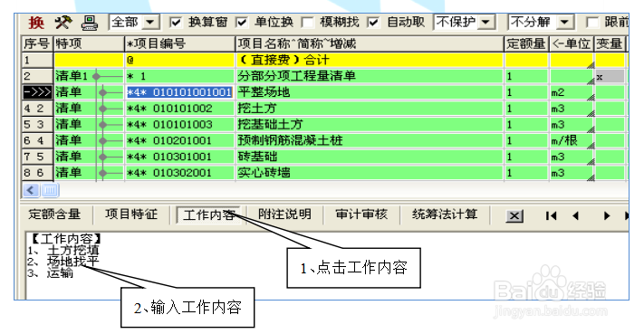Click the 定额量 column header
Screen dimensions: 644x334
(526, 43)
